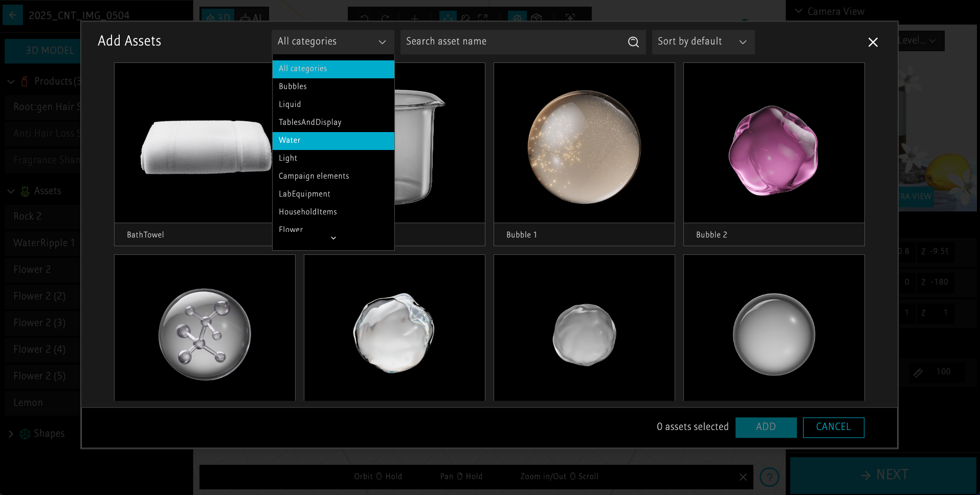Choose LabEquipment category
The height and width of the screenshot is (495, 980).
[x=333, y=194]
